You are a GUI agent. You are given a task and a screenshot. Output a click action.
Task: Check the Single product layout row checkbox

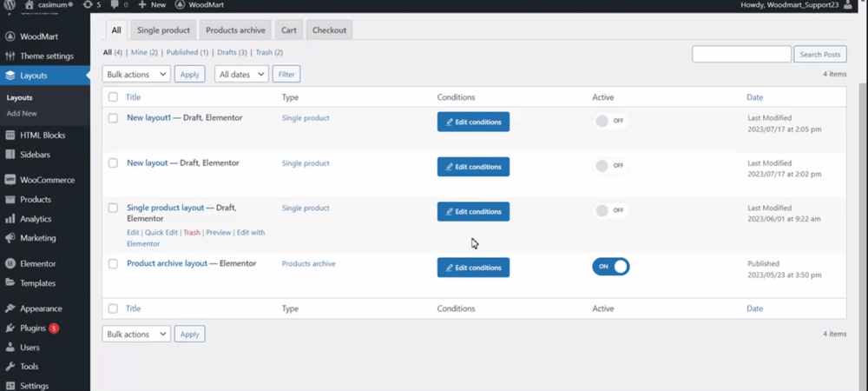coord(113,208)
